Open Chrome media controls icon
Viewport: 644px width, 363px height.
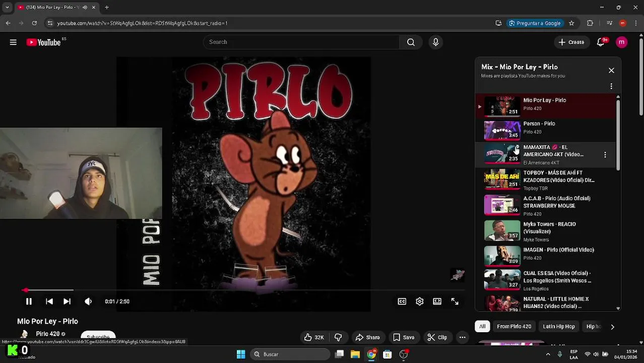pos(609,23)
